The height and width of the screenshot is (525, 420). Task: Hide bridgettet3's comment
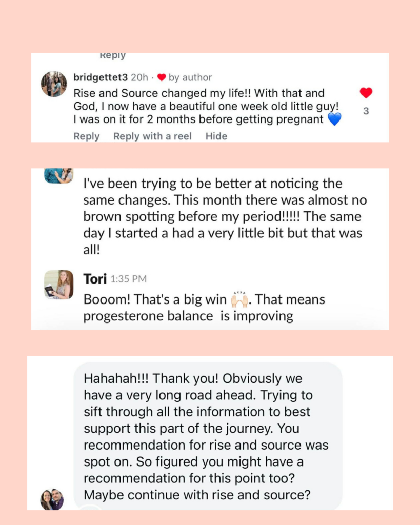click(216, 136)
